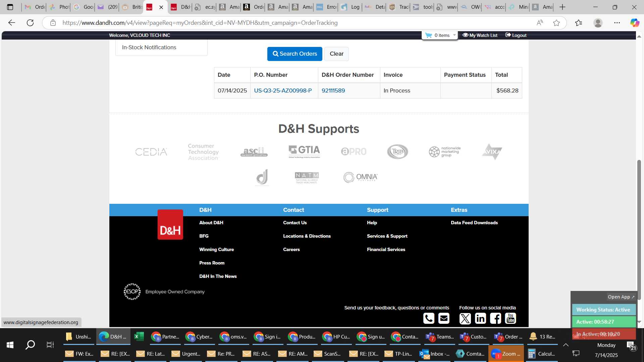644x362 pixels.
Task: Open Press Room footer link
Action: [212, 263]
